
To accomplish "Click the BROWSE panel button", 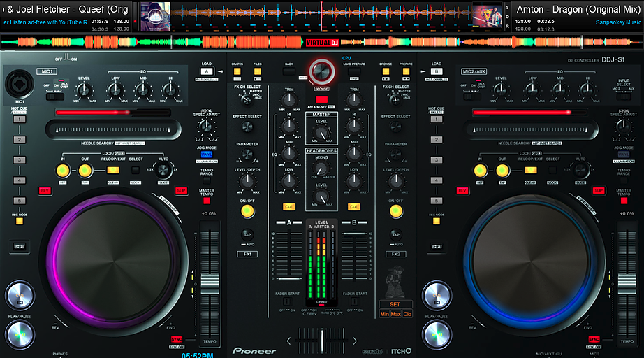I will click(386, 71).
